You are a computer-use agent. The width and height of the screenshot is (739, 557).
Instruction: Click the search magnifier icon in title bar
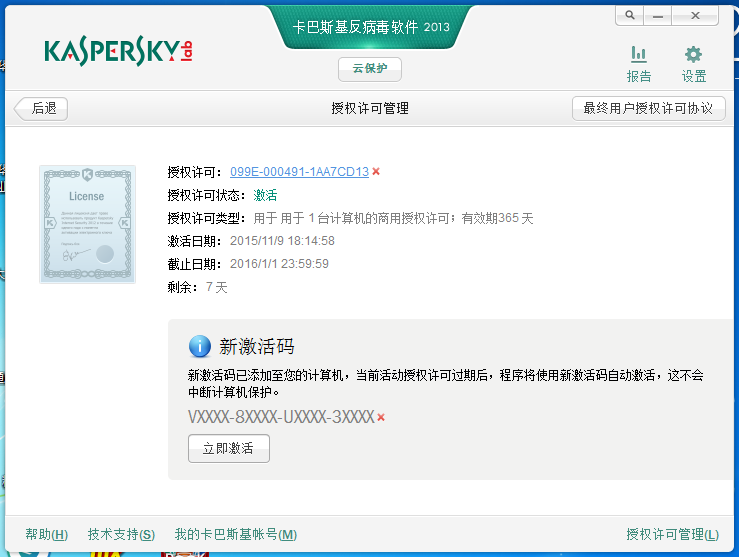pyautogui.click(x=630, y=16)
